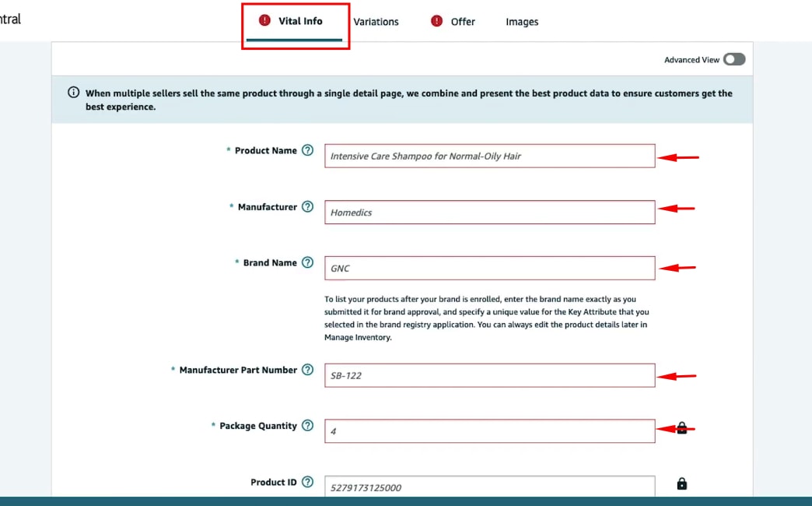Click the Vital Info red alert icon
The width and height of the screenshot is (812, 506).
click(264, 20)
